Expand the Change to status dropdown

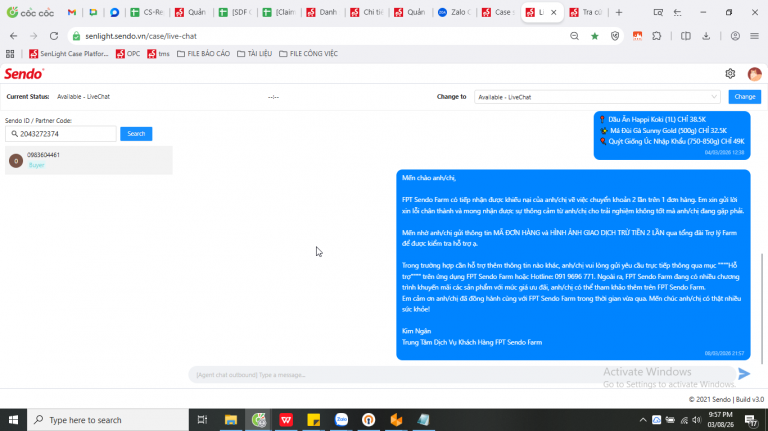pos(597,97)
